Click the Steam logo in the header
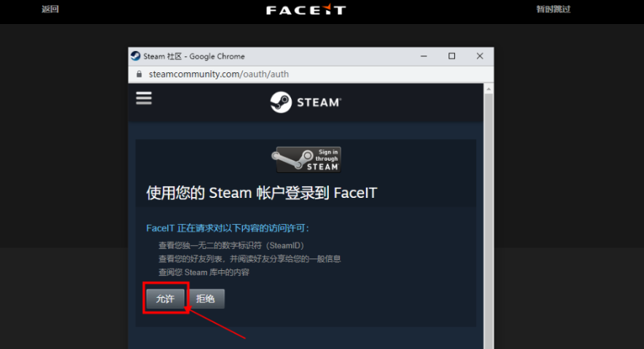The image size is (644, 349). pyautogui.click(x=306, y=102)
